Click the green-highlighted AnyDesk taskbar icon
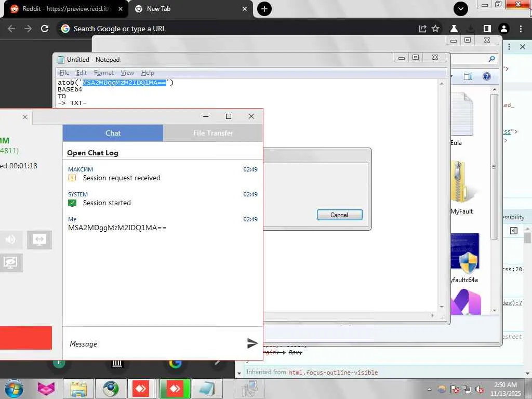This screenshot has height=399, width=532. [x=175, y=389]
